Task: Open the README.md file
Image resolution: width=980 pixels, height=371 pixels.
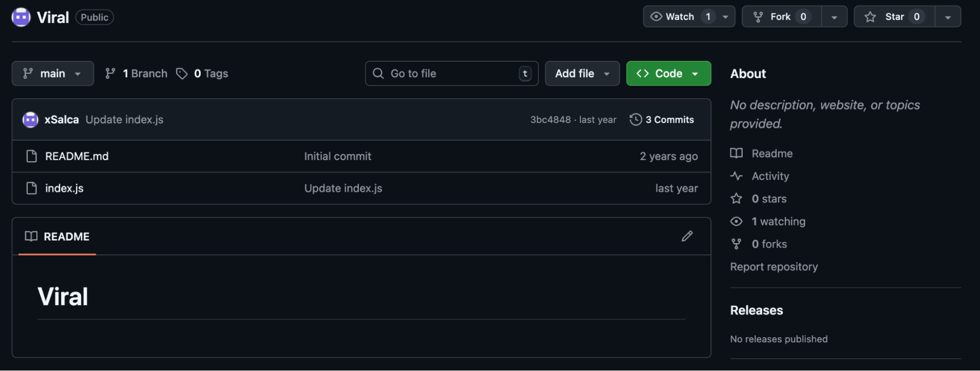Action: point(77,156)
